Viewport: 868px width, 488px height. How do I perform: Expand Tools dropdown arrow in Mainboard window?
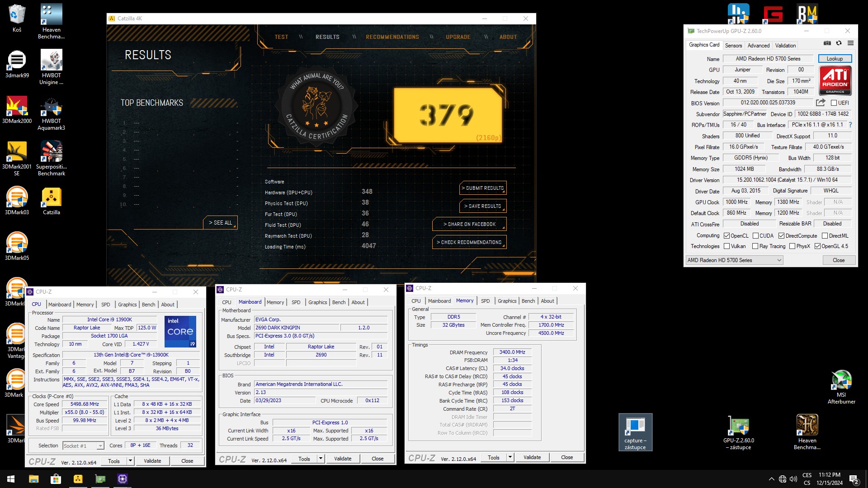click(321, 459)
